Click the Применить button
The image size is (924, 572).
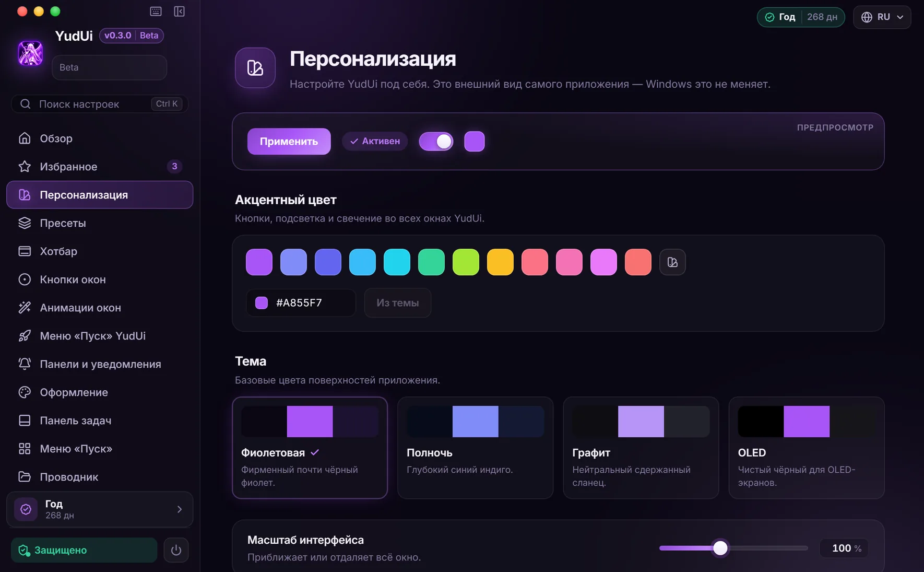click(x=289, y=142)
